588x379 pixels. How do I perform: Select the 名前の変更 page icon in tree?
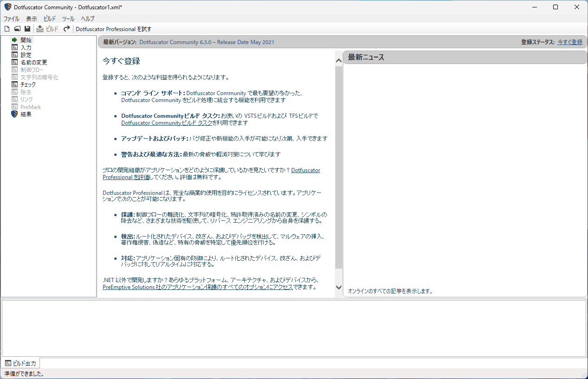click(x=14, y=62)
